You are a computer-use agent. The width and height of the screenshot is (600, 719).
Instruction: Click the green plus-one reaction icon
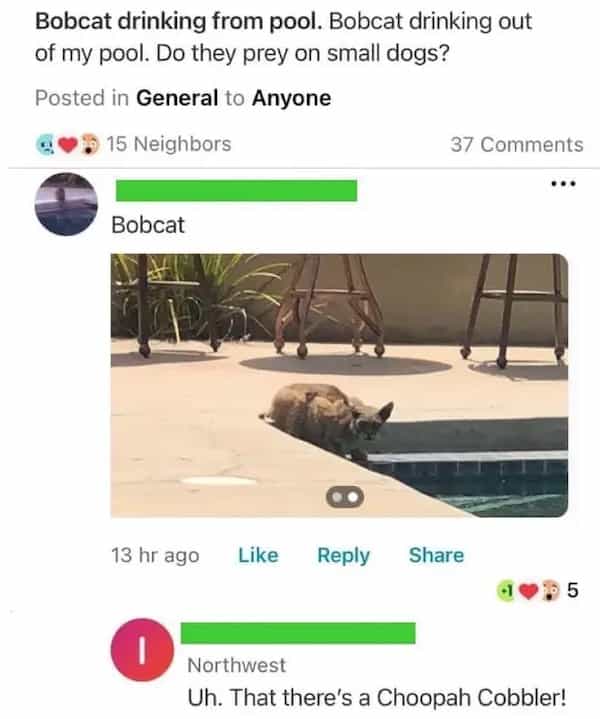(x=506, y=592)
